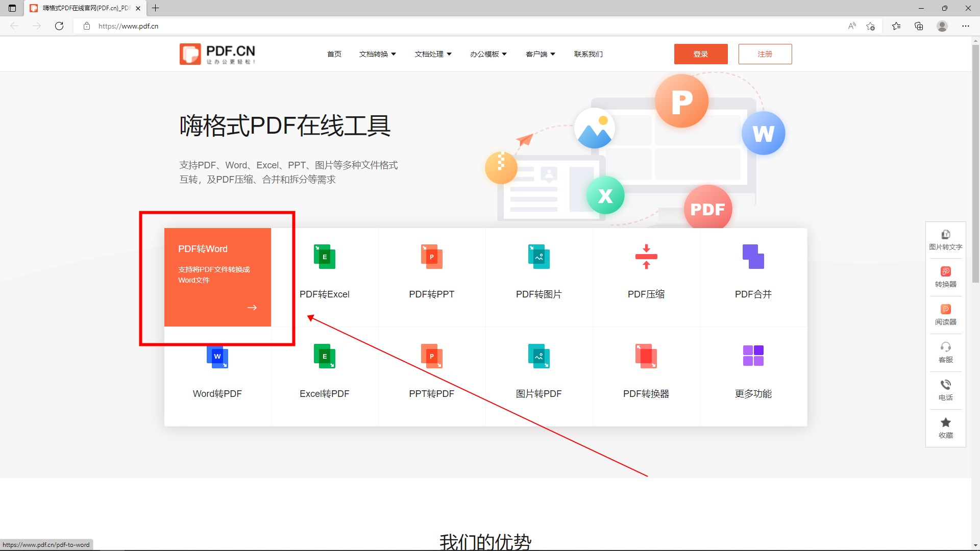
Task: Click the PDF.CN logo
Action: pos(217,54)
